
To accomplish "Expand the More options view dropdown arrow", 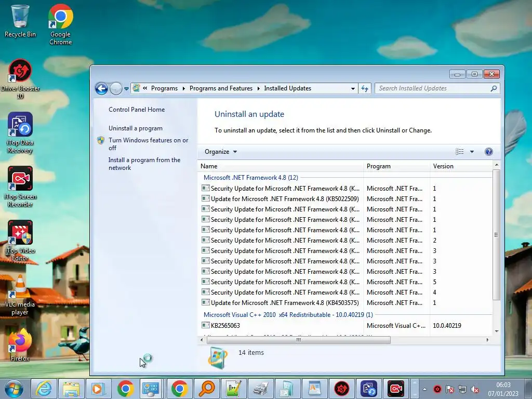I will (x=472, y=152).
